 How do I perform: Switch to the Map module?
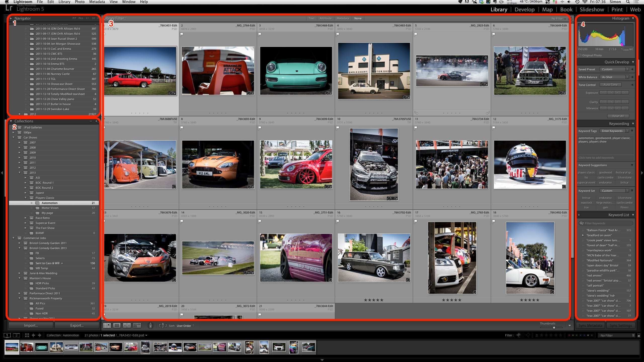point(547,10)
